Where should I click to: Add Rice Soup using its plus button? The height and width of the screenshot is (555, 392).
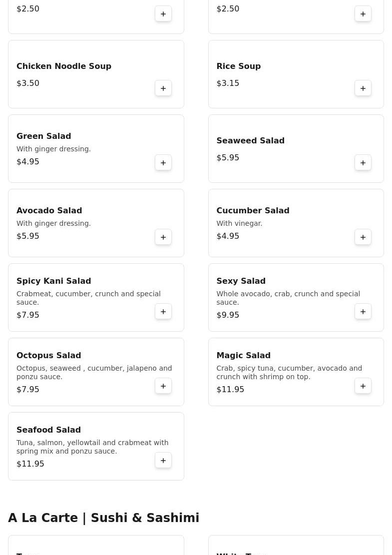363,88
